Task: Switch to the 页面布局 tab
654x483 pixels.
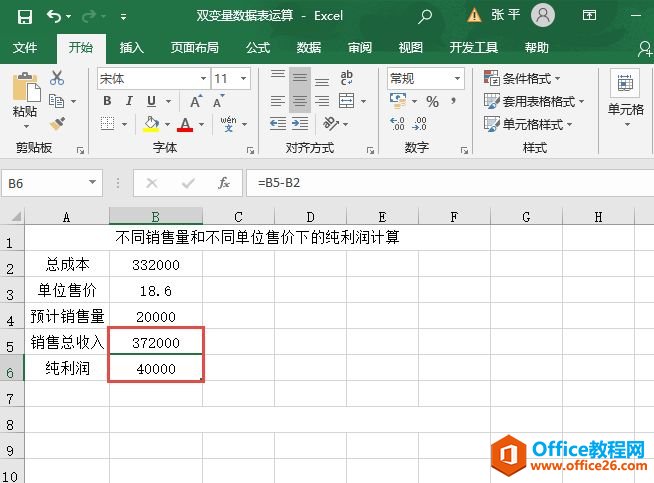Action: click(x=194, y=48)
